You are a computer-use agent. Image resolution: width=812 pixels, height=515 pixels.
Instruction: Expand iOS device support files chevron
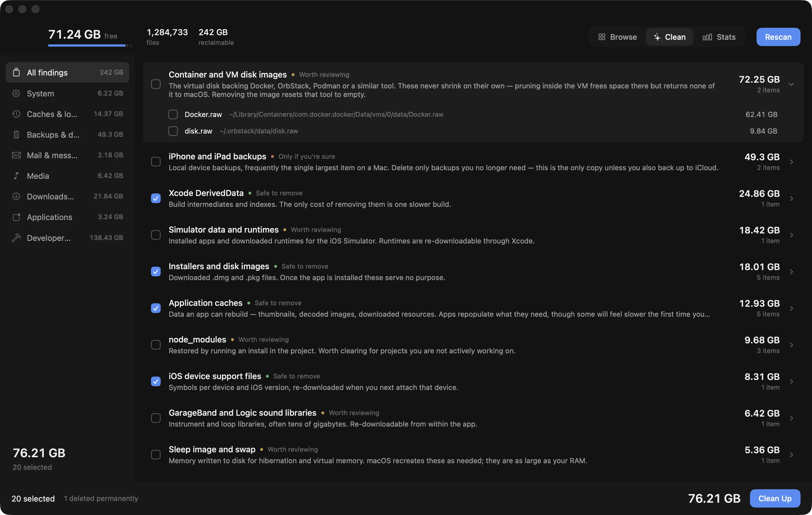[x=791, y=381]
